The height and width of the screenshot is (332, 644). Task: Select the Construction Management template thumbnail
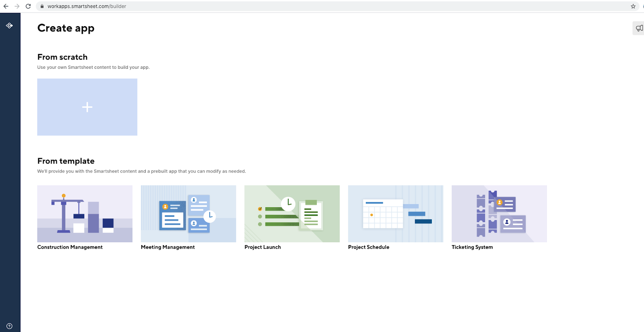(x=85, y=214)
